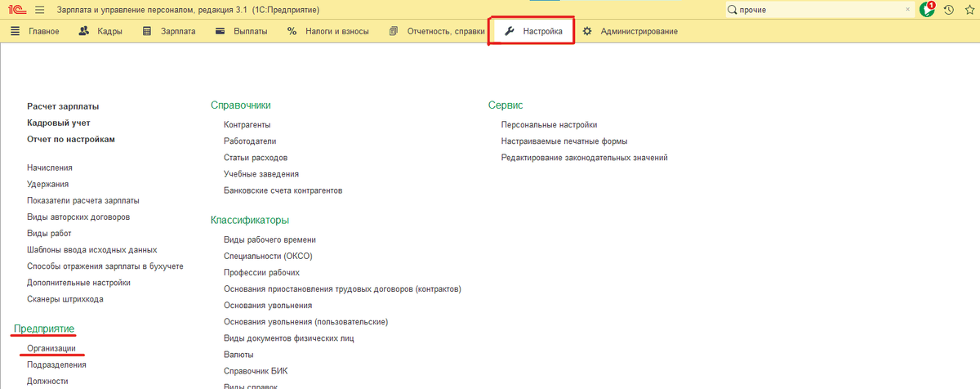The image size is (980, 389).
Task: Open Учебные заведения reference
Action: click(261, 174)
